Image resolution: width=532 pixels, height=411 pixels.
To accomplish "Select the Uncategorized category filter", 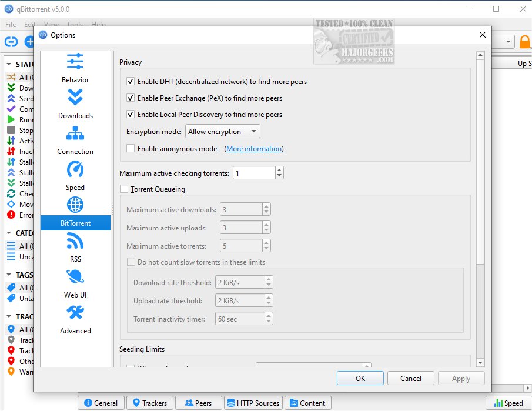I will (19, 256).
